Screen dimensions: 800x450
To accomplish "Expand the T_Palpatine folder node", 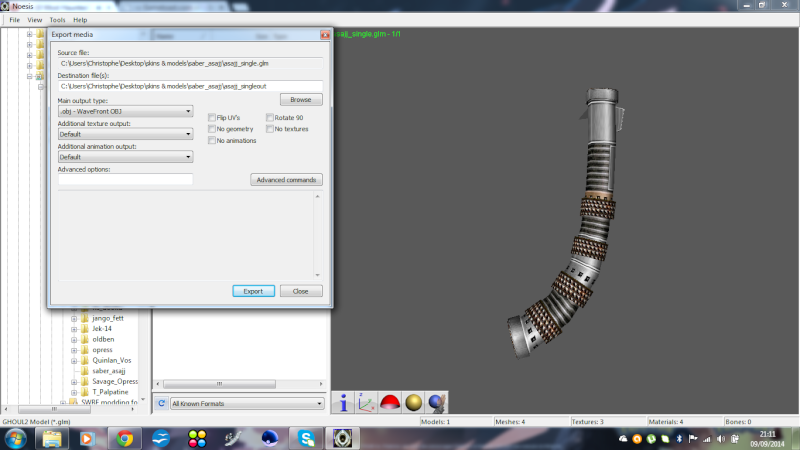I will tap(74, 392).
